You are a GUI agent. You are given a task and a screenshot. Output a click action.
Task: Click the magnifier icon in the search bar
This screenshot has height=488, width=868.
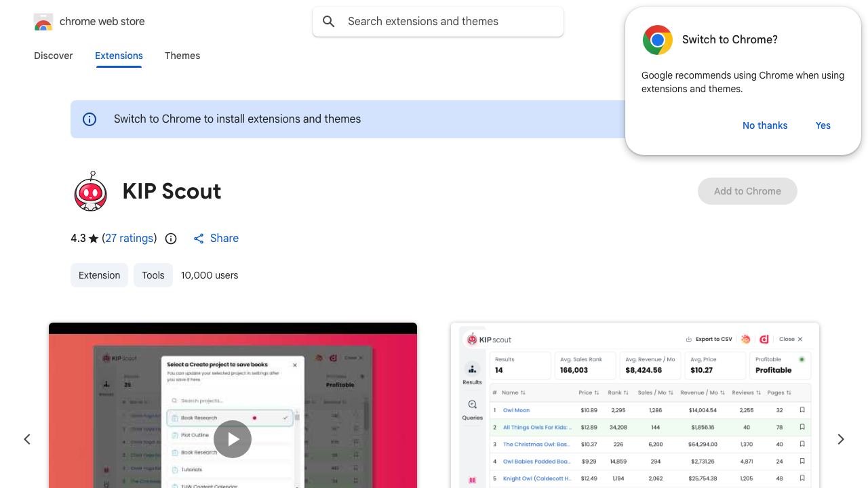coord(329,22)
